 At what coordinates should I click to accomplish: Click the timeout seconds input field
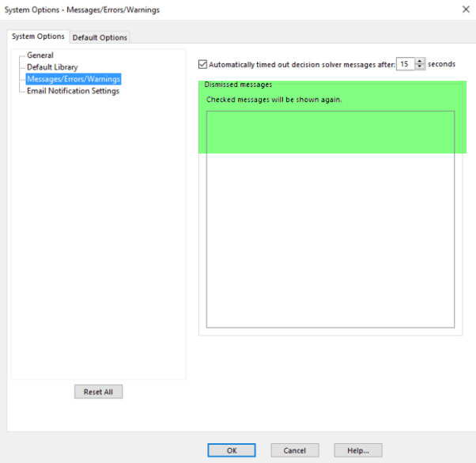[x=406, y=64]
